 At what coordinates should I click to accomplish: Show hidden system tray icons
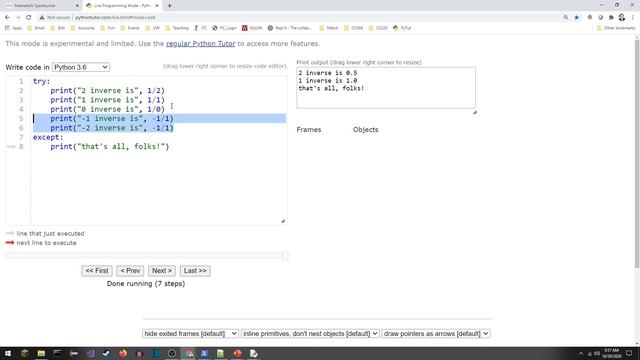581,353
